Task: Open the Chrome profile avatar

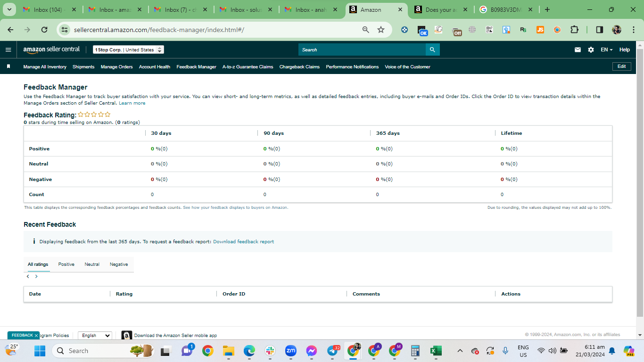Action: tap(617, 30)
